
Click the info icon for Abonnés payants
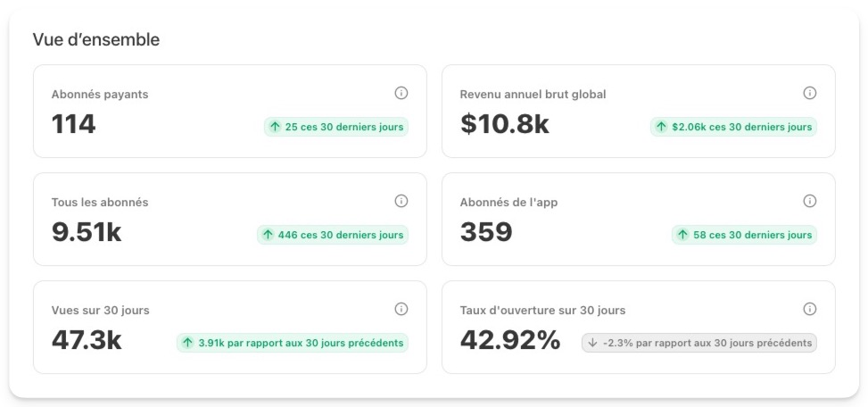pos(401,93)
